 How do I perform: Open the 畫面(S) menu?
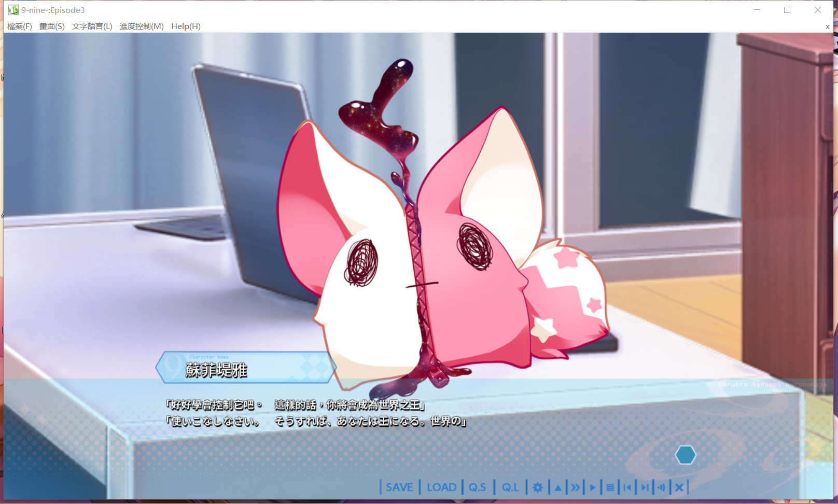52,26
